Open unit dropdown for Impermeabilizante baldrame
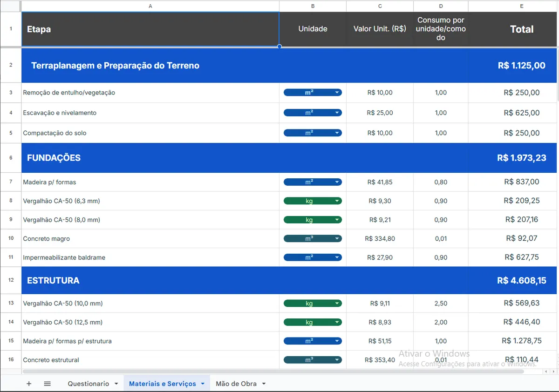This screenshot has width=559, height=392. pyautogui.click(x=313, y=257)
